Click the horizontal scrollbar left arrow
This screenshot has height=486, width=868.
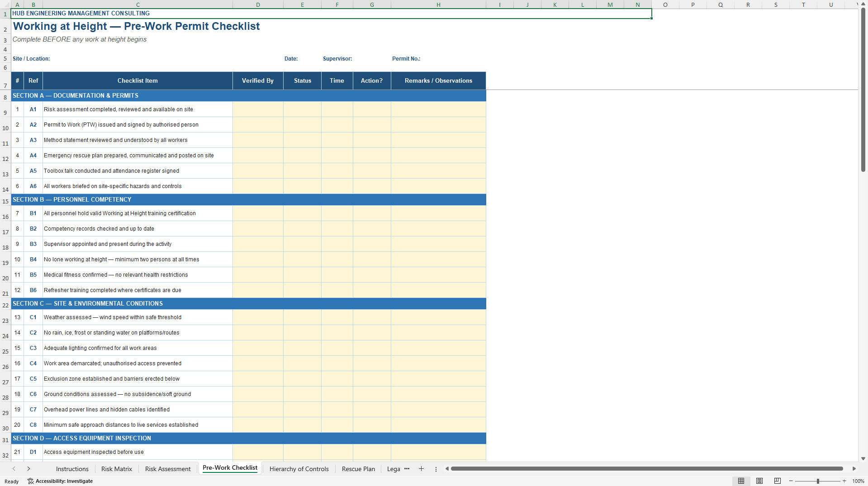tap(447, 469)
